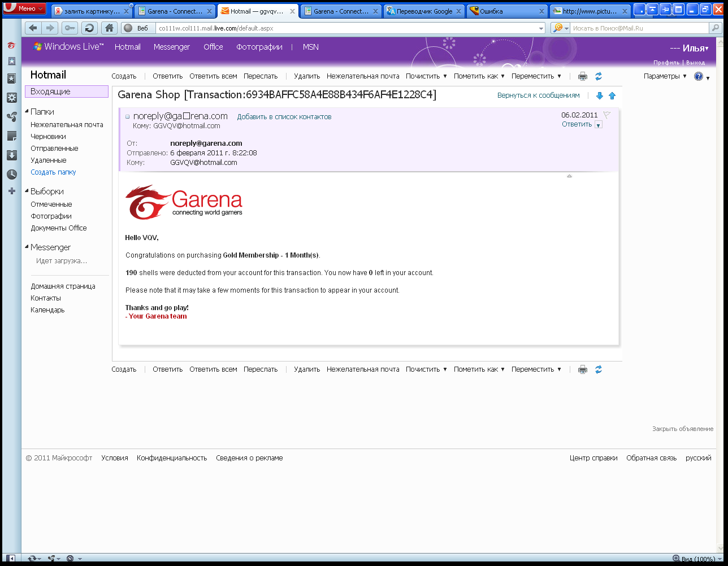This screenshot has width=728, height=566.
Task: Open Messenger in the Windows Live header
Action: pyautogui.click(x=172, y=47)
